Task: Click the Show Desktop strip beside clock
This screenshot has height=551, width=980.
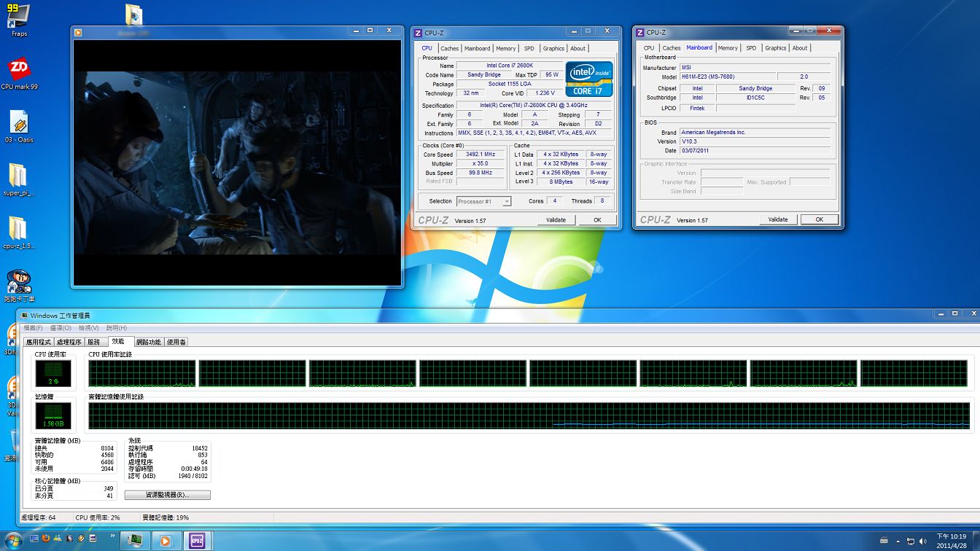Action: [976, 540]
